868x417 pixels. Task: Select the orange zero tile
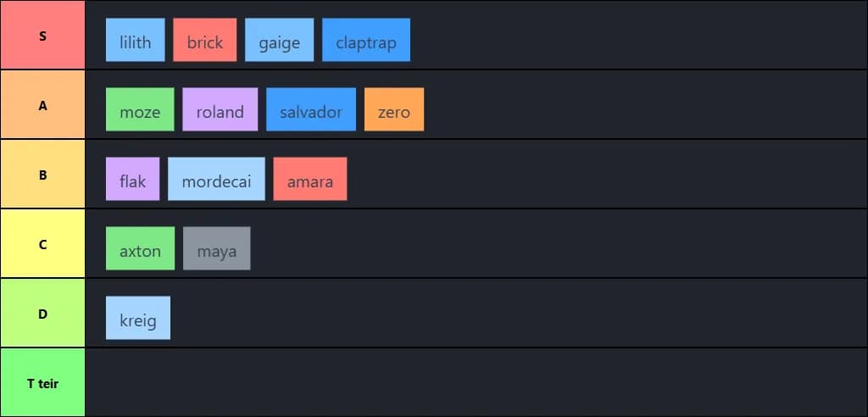pyautogui.click(x=394, y=109)
